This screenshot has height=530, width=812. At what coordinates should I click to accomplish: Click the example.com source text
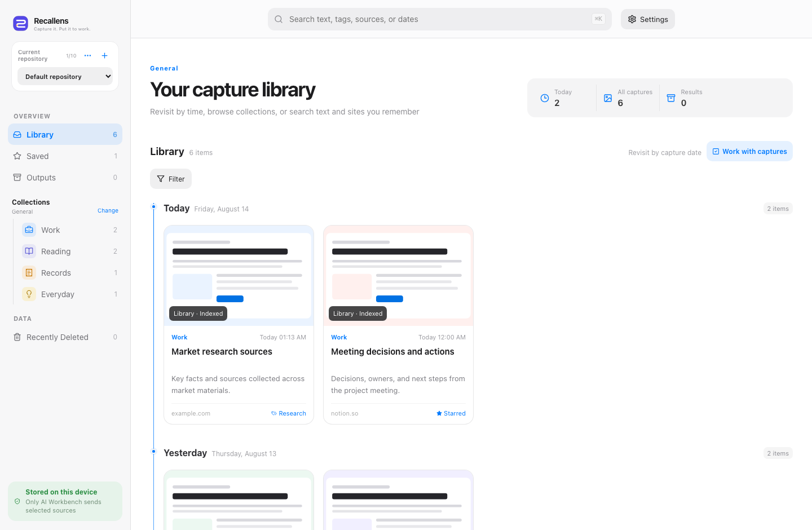click(191, 413)
